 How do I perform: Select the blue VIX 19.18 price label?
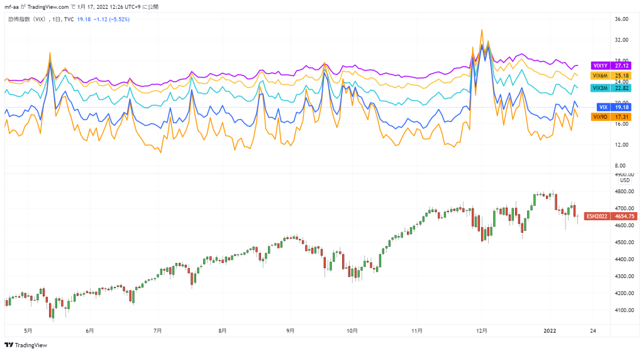coord(614,107)
